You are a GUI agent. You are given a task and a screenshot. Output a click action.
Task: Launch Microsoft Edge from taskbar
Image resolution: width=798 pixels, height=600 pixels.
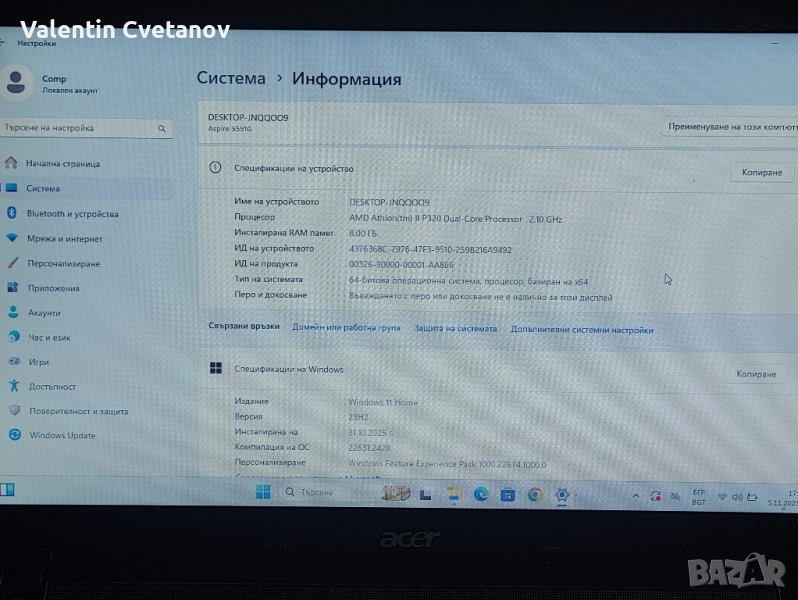[x=481, y=494]
